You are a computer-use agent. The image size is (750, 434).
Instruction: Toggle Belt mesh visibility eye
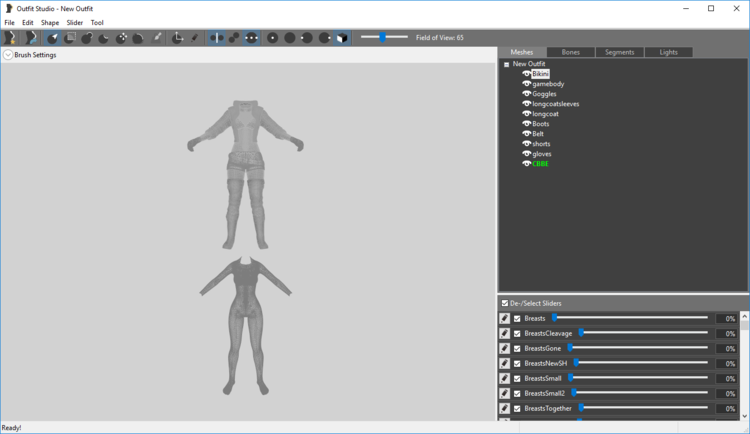coord(526,134)
